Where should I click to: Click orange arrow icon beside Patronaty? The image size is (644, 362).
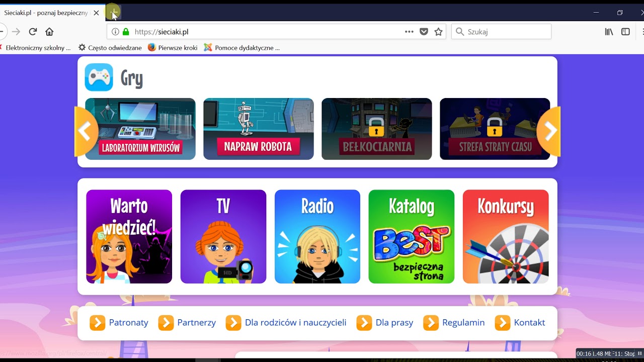click(98, 323)
